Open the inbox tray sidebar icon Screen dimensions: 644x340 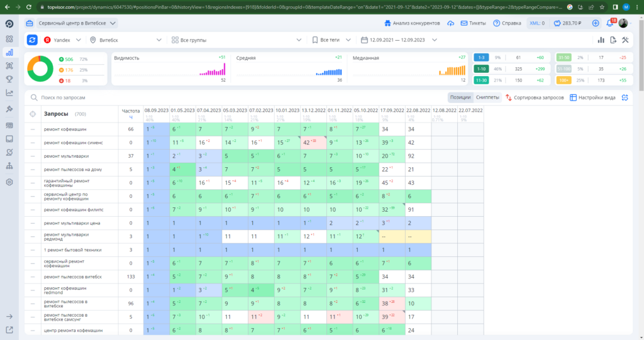(x=9, y=139)
